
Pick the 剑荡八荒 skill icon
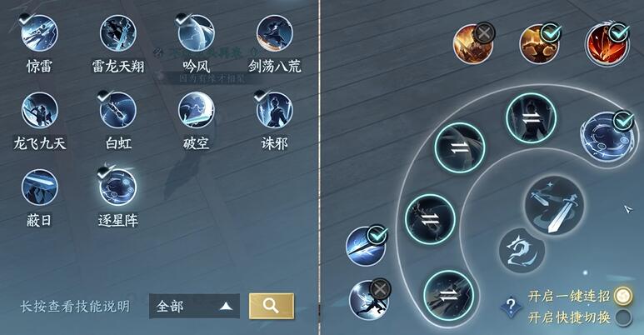pos(274,32)
